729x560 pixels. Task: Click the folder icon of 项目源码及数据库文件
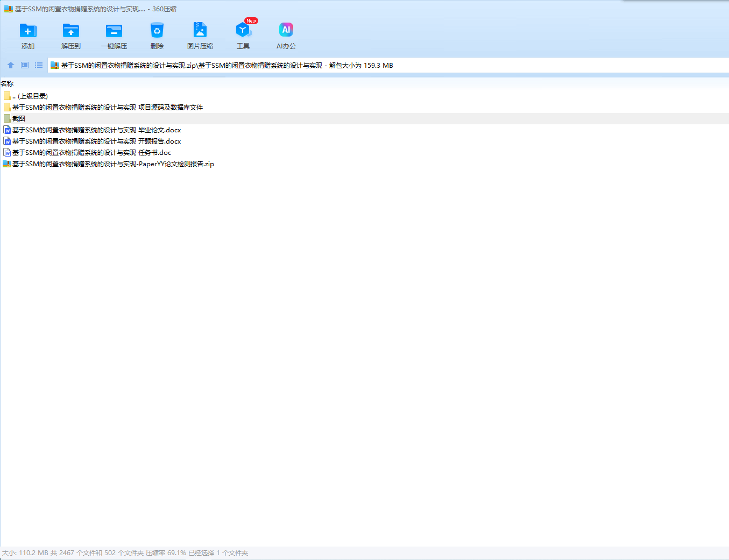pyautogui.click(x=7, y=107)
